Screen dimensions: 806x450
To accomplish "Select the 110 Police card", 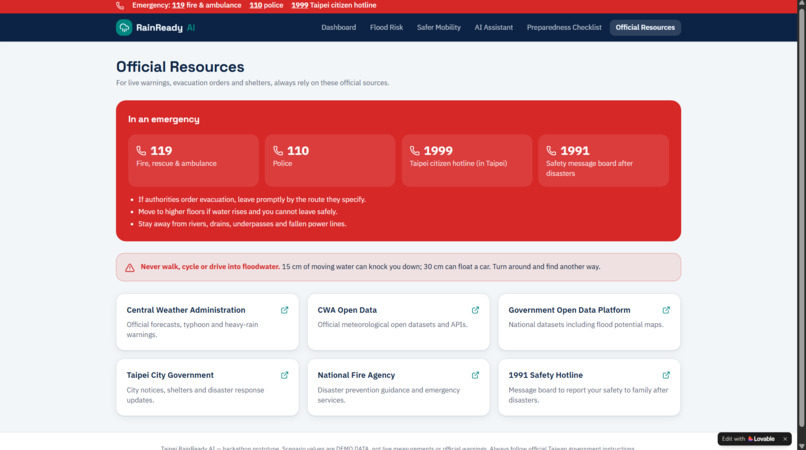I will [x=330, y=160].
